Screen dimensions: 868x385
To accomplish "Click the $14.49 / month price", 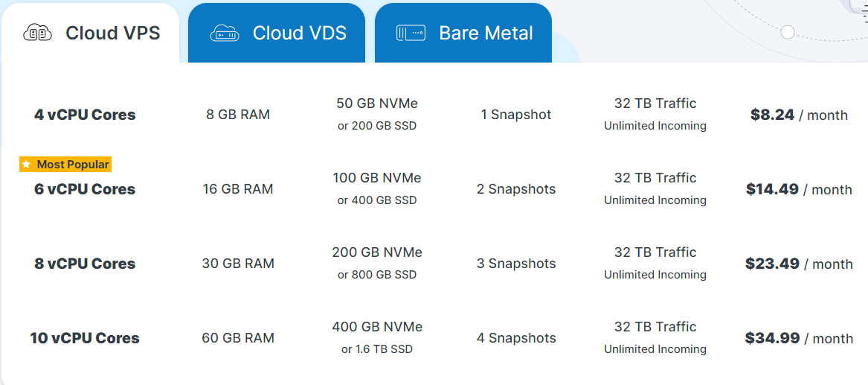I will [x=799, y=189].
